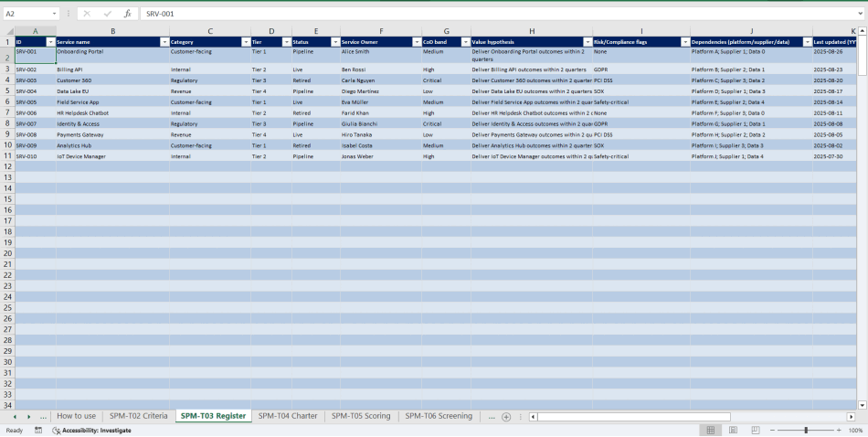Open the Risk/Compliance flags filter dropdown
The image size is (868, 437).
point(684,42)
